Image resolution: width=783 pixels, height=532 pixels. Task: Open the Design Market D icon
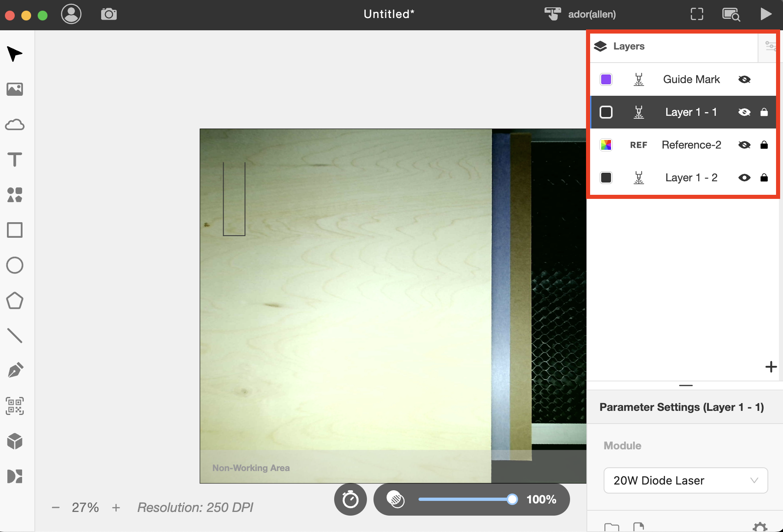coord(15,476)
